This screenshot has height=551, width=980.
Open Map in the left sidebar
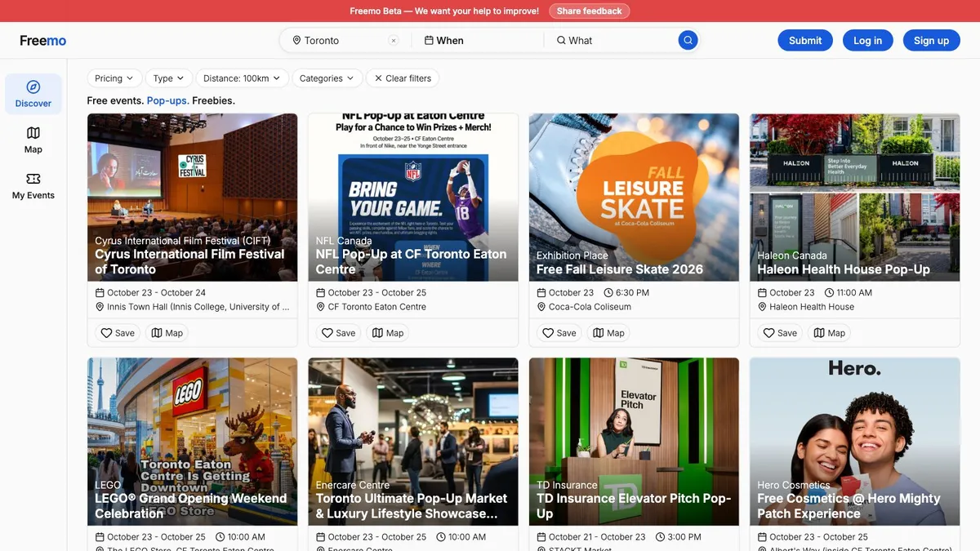pos(33,140)
